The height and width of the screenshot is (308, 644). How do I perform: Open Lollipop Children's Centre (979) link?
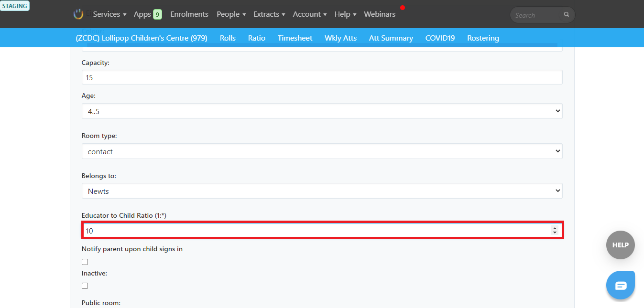[x=142, y=38]
